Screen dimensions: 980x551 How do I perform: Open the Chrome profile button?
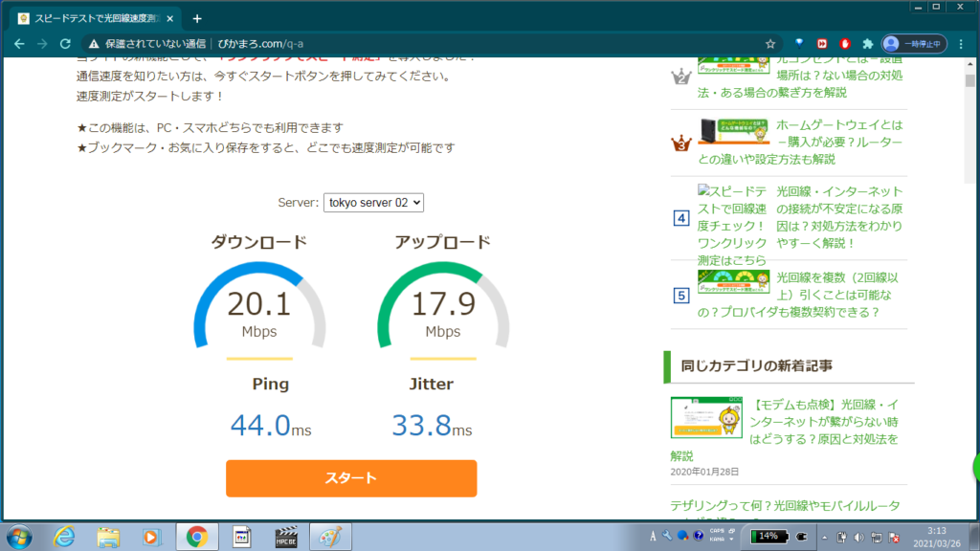[914, 44]
